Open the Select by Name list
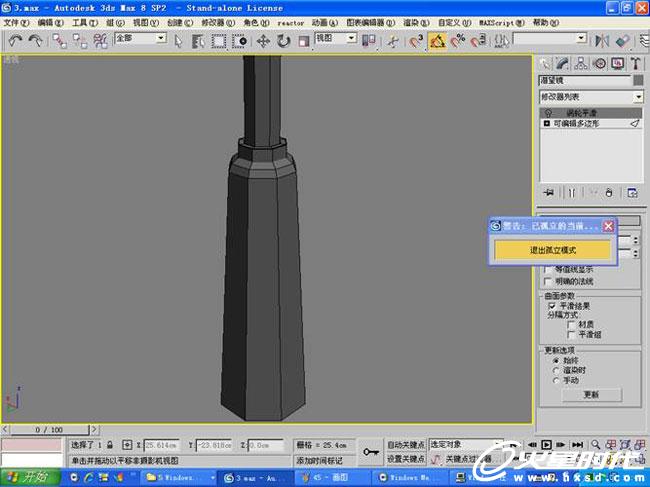 [198, 41]
